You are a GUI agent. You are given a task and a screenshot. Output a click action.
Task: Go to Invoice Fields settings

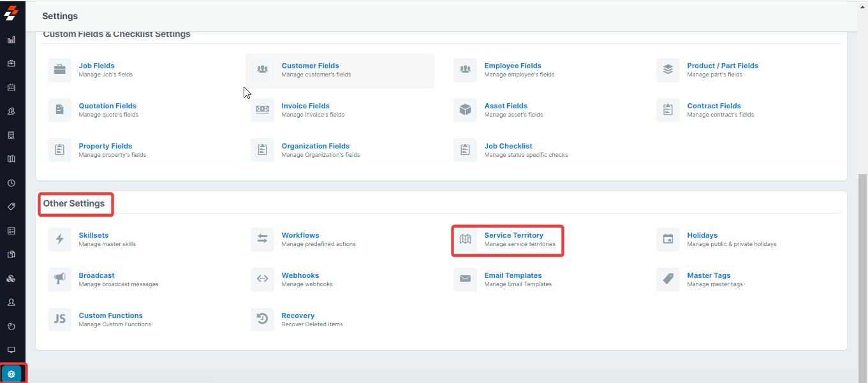point(305,106)
